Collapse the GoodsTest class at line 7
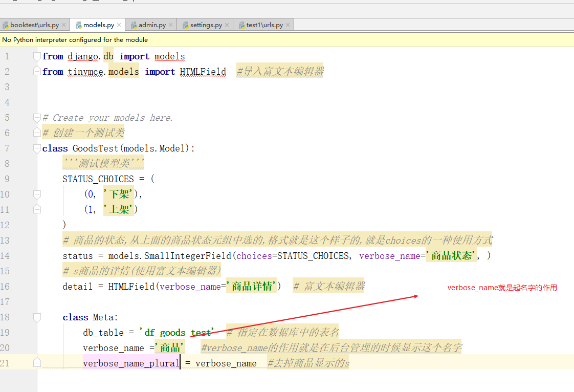 point(37,148)
